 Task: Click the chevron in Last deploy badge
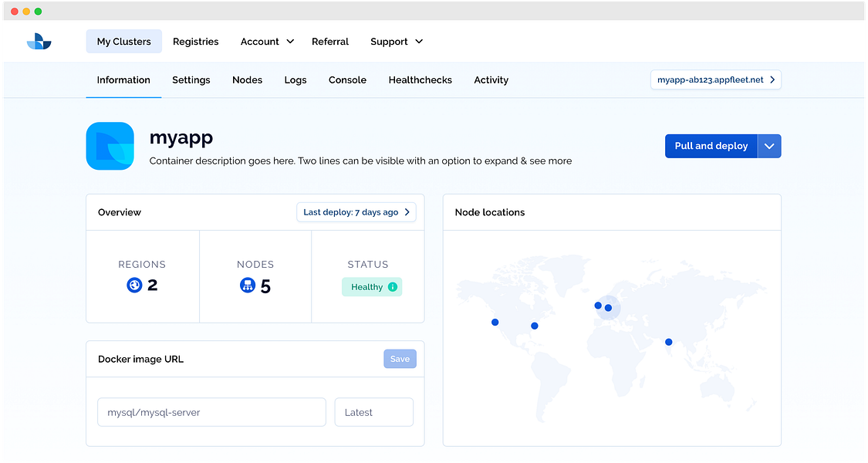(x=407, y=212)
